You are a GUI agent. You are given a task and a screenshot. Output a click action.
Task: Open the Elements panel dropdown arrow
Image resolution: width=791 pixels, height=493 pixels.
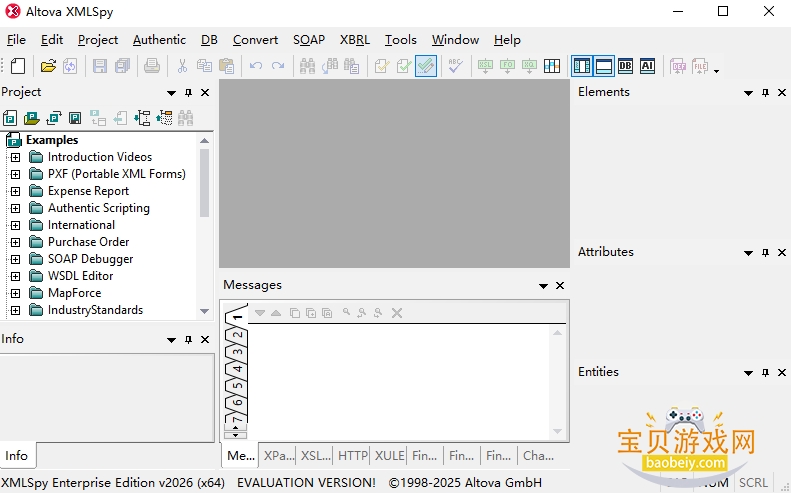(x=748, y=93)
